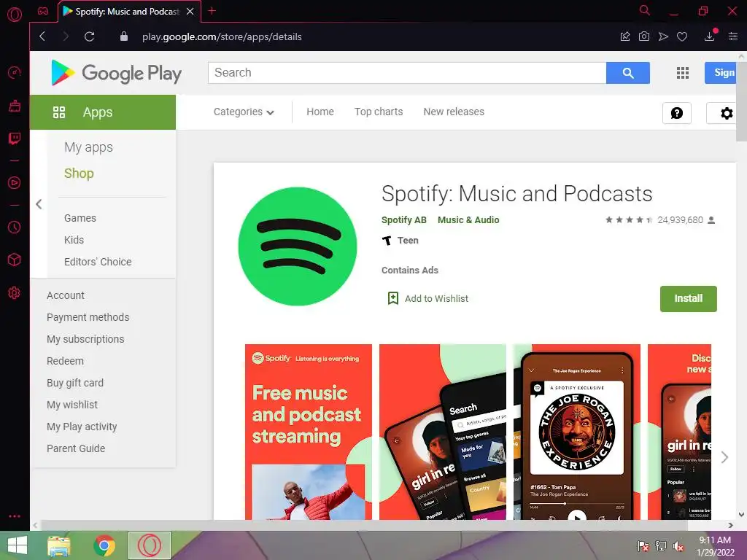
Task: Open Extensions cube icon in sidebar
Action: pyautogui.click(x=15, y=260)
